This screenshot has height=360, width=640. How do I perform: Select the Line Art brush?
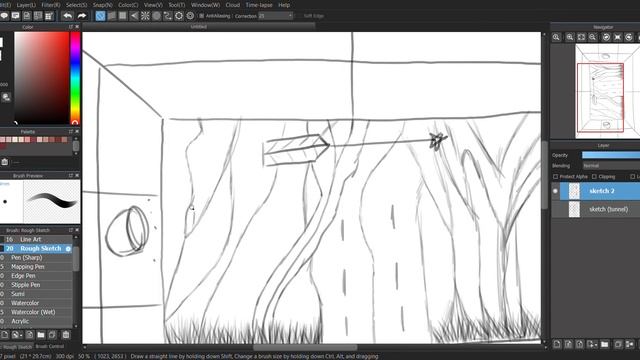tap(36, 239)
